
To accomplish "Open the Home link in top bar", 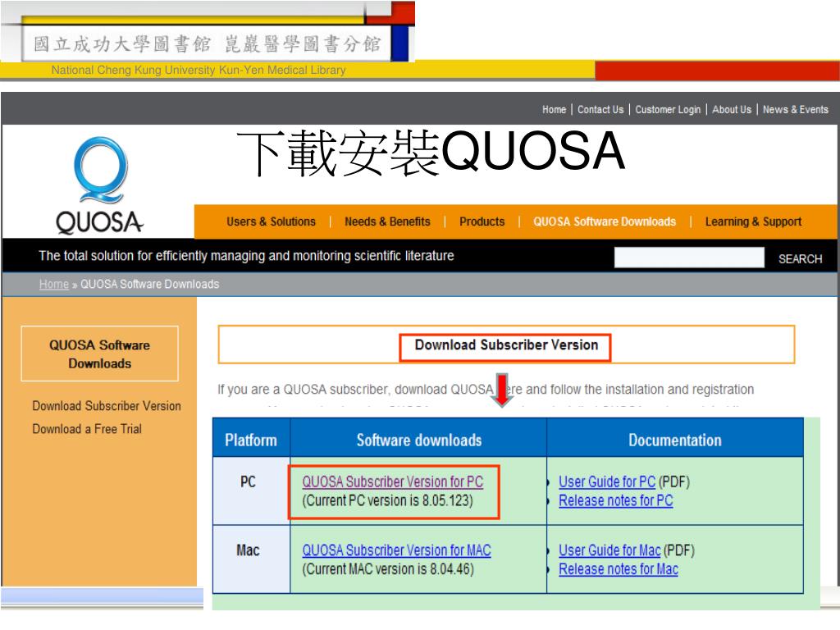I will pyautogui.click(x=554, y=109).
